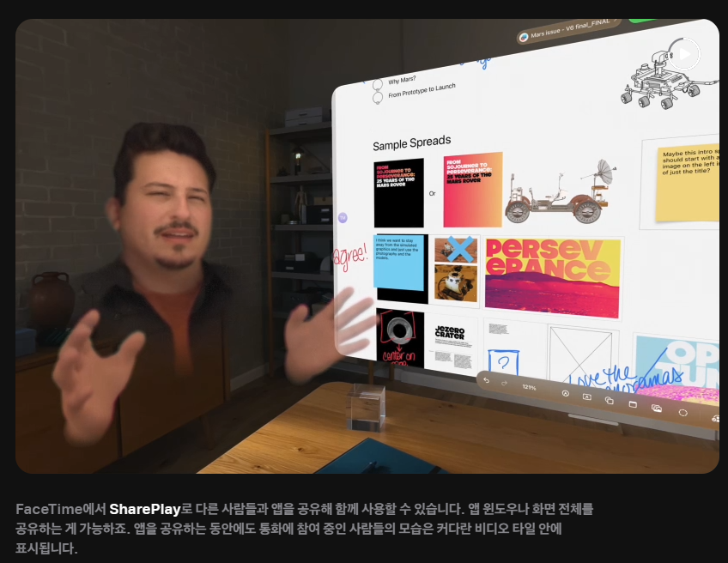This screenshot has width=728, height=563.
Task: Select the sticky note window icon
Action: click(x=633, y=404)
